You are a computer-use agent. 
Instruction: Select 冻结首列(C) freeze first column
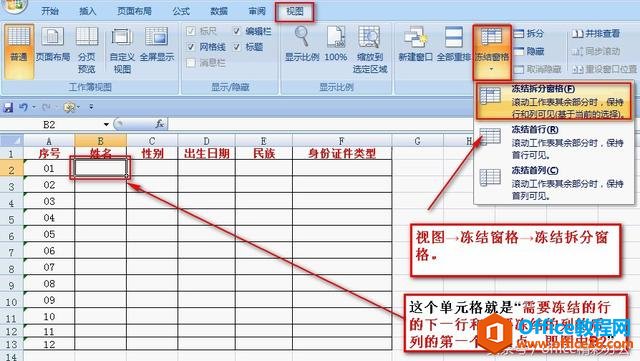pyautogui.click(x=553, y=183)
